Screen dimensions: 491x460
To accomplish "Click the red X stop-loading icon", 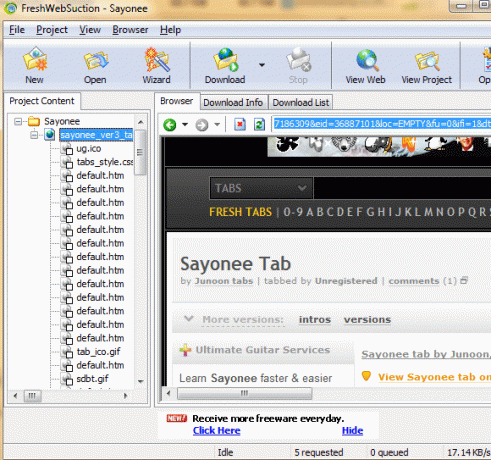I will pos(240,124).
